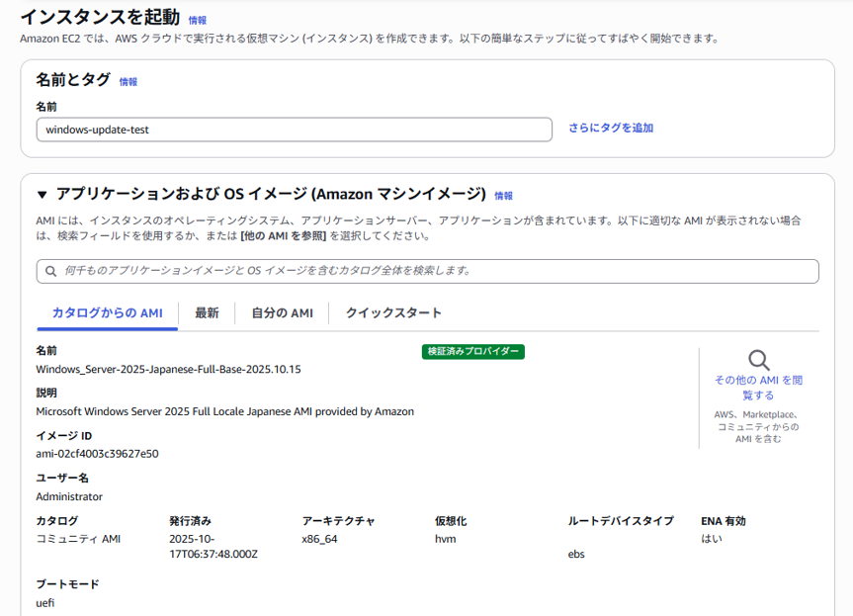This screenshot has height=616, width=853.
Task: Click the AMI name Windows_Server-2025-Japanese-Full-Base
Action: (168, 369)
